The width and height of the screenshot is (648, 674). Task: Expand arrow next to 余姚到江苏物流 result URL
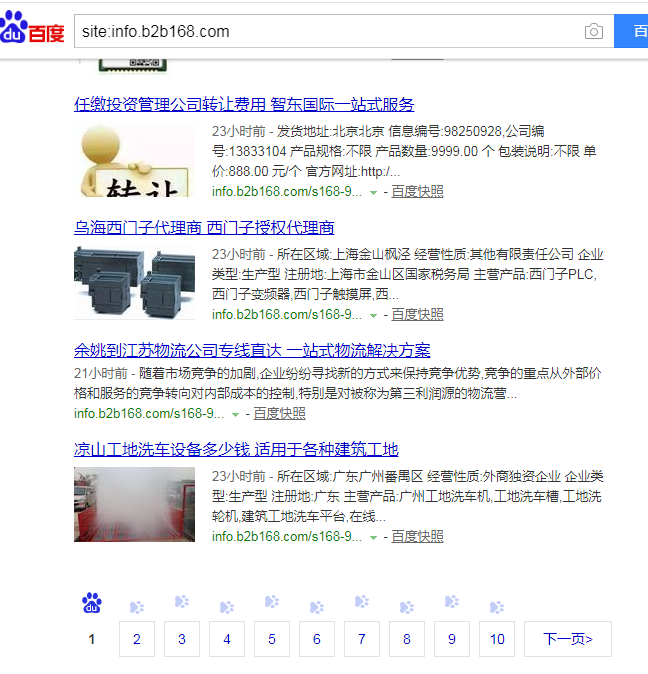click(235, 414)
